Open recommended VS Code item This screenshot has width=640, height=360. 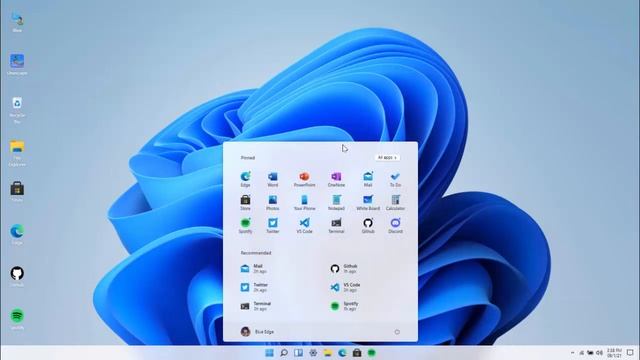(345, 287)
